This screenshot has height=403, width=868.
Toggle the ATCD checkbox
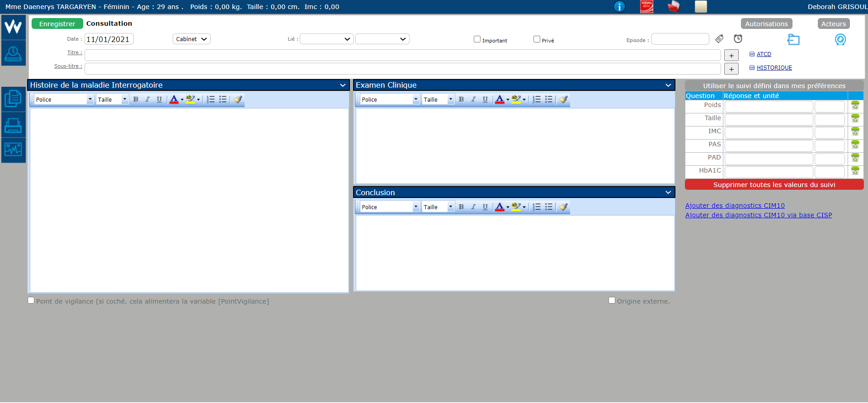point(752,54)
